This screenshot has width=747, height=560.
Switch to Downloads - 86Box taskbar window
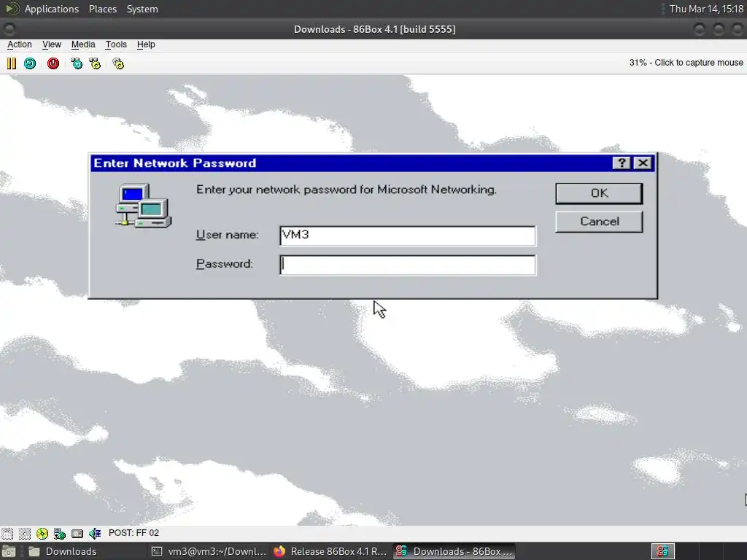(455, 551)
